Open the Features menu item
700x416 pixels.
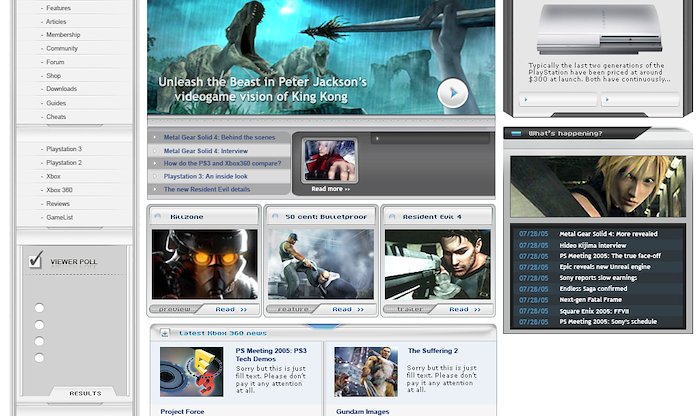coord(58,8)
